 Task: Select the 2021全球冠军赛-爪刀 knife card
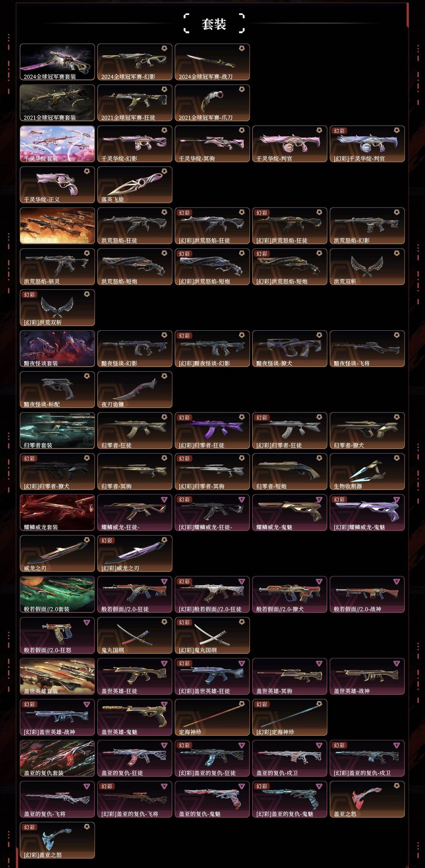click(212, 103)
